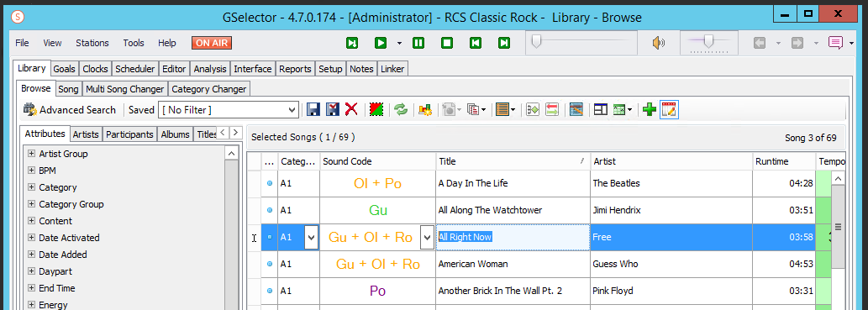This screenshot has width=868, height=310.
Task: Click the bar chart with star icon
Action: click(x=426, y=109)
